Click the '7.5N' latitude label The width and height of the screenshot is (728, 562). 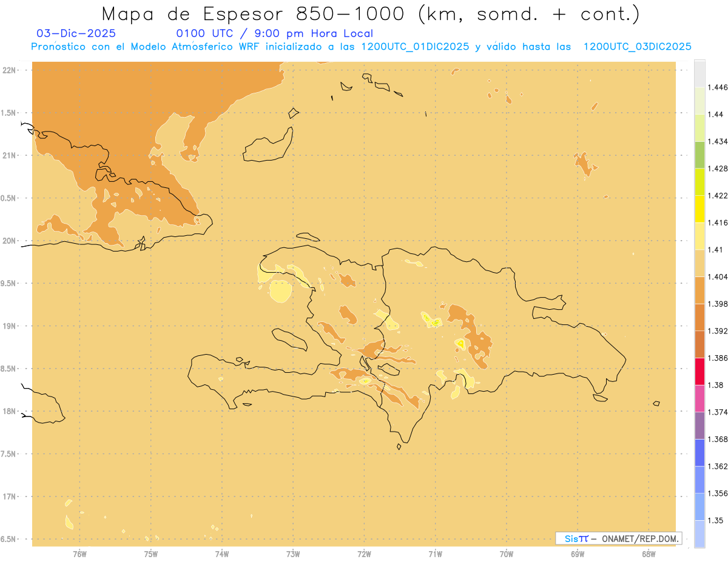[x=8, y=454]
